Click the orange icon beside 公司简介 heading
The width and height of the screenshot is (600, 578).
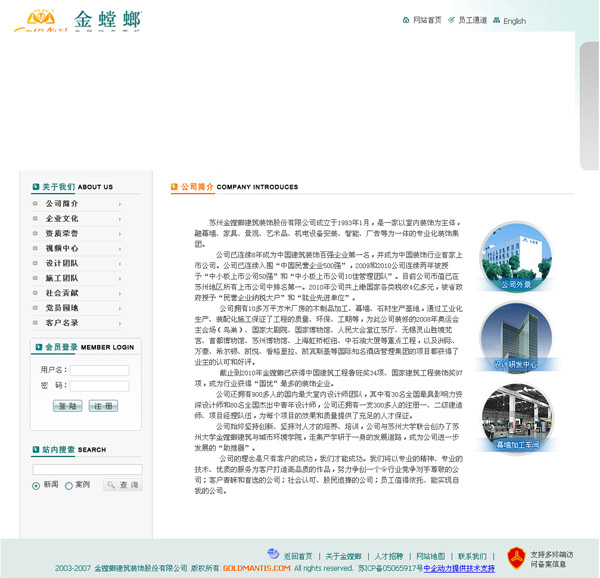click(175, 186)
